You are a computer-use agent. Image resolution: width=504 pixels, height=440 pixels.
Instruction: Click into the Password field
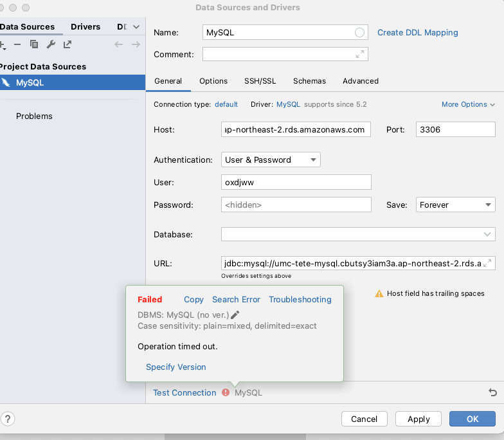pos(296,205)
